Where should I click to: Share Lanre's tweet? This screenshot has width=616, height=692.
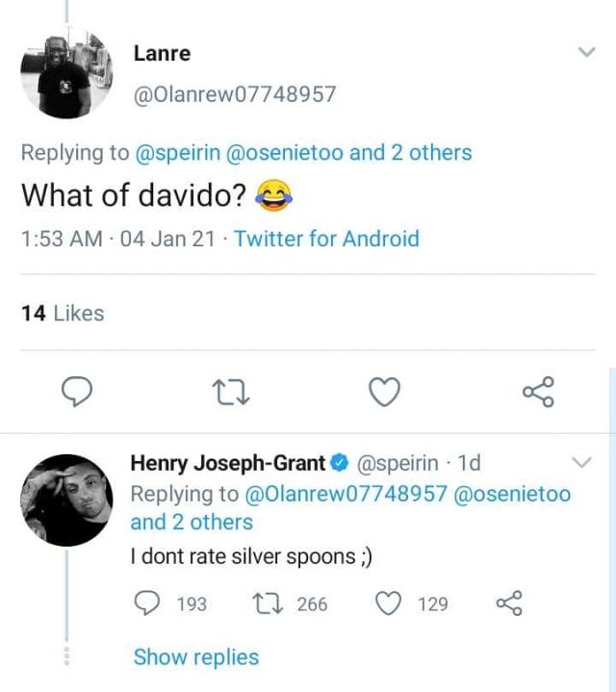(x=538, y=391)
